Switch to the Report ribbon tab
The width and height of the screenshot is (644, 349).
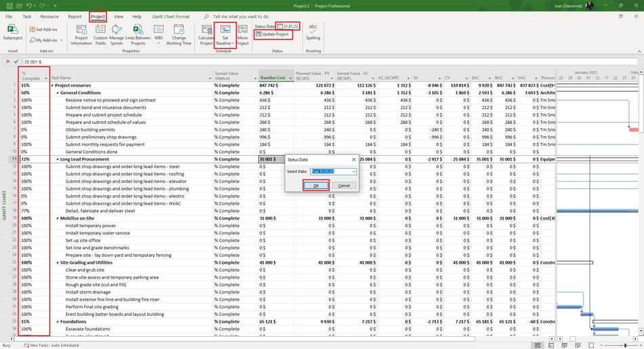tap(75, 16)
